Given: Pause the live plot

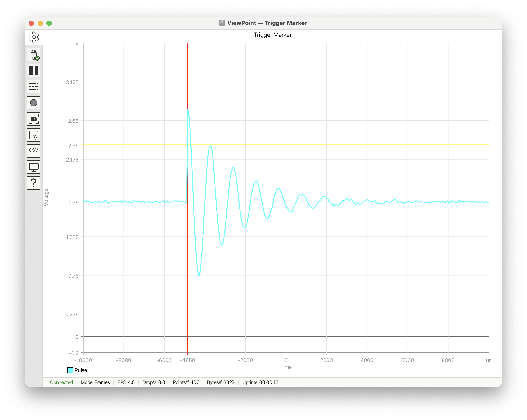Looking at the screenshot, I should [x=33, y=71].
